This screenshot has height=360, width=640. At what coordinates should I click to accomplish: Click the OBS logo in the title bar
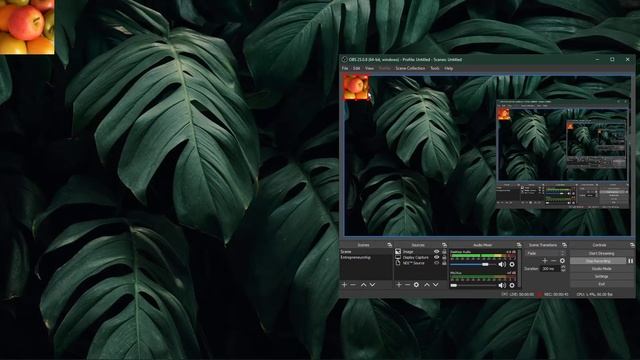tap(344, 60)
